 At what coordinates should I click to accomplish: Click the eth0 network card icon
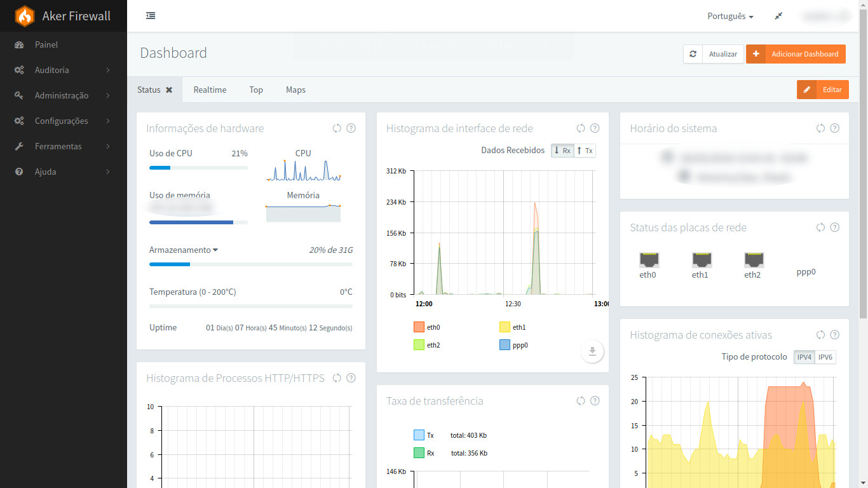pos(649,259)
